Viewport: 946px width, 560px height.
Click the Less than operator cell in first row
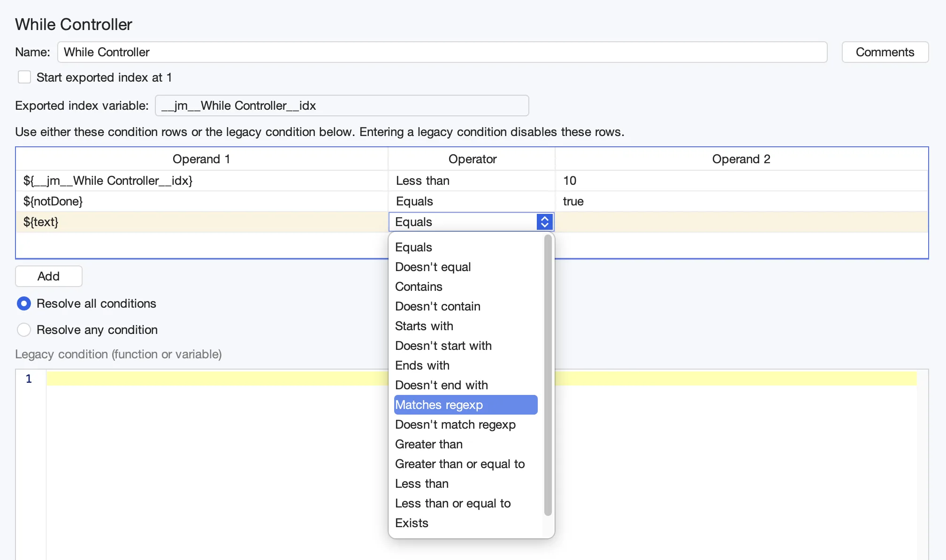471,181
